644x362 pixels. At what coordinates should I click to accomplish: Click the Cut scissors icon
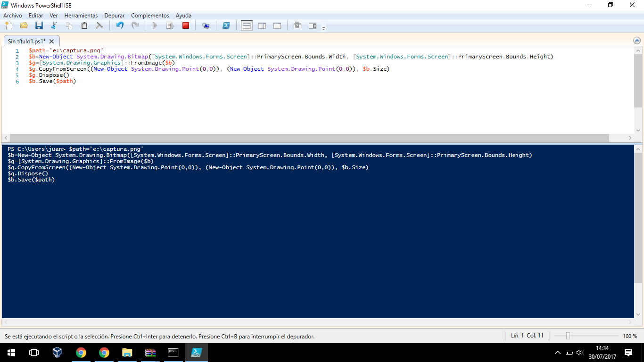[x=54, y=25]
